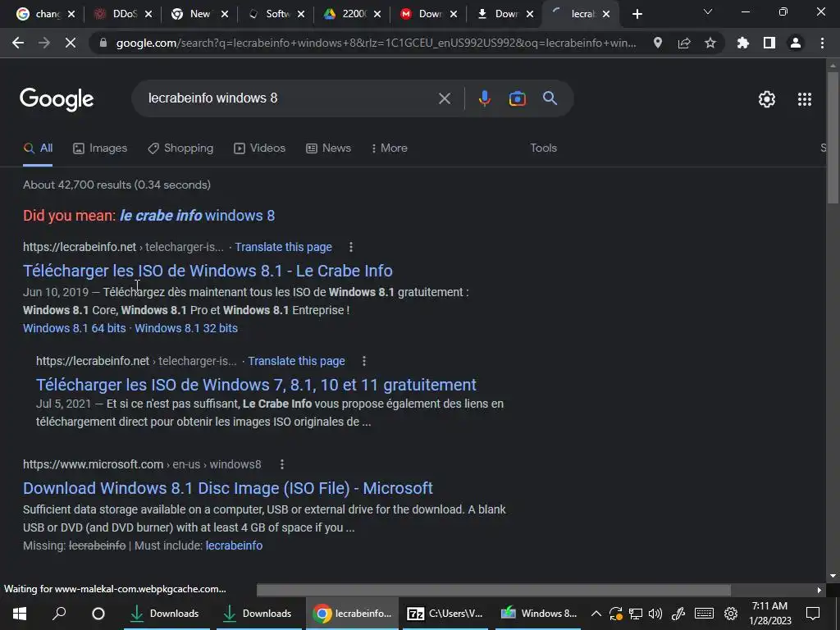Click the horizontal scrollbar thumb
Screen dimensions: 840x630
[493, 590]
